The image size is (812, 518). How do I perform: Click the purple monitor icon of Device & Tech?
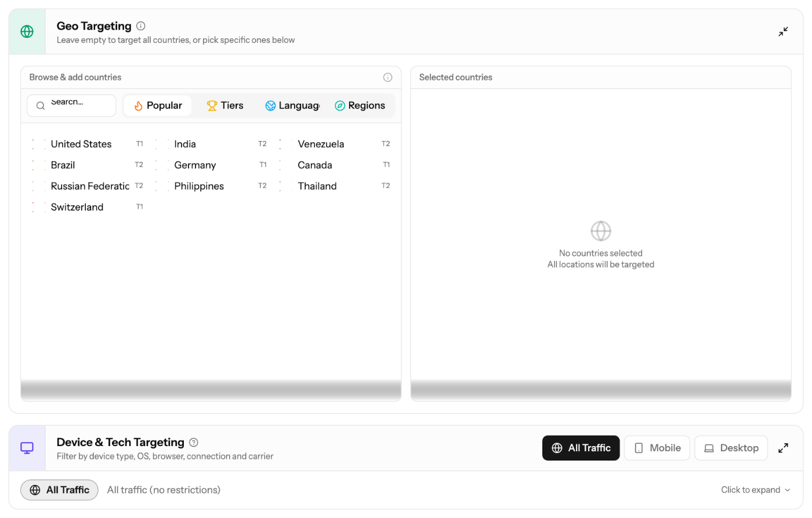pyautogui.click(x=27, y=448)
